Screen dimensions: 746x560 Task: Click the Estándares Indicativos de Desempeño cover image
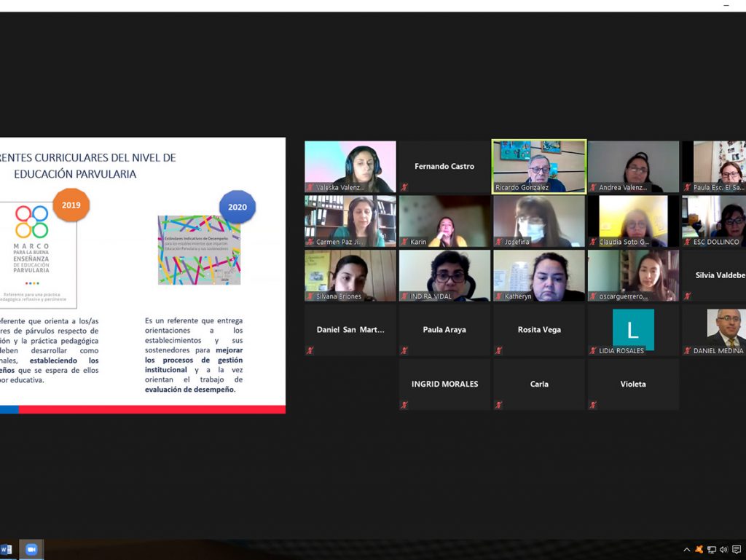[200, 250]
